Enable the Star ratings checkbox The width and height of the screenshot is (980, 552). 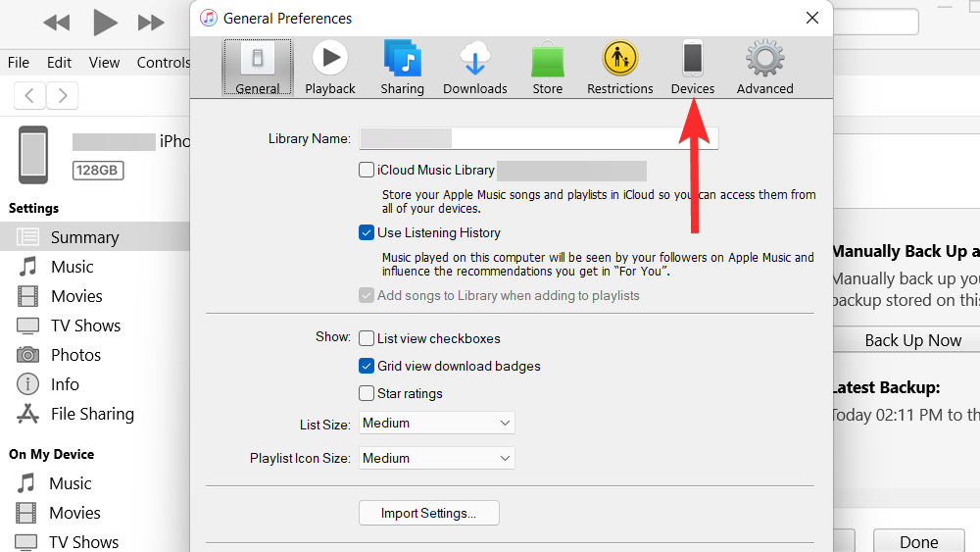pos(367,393)
